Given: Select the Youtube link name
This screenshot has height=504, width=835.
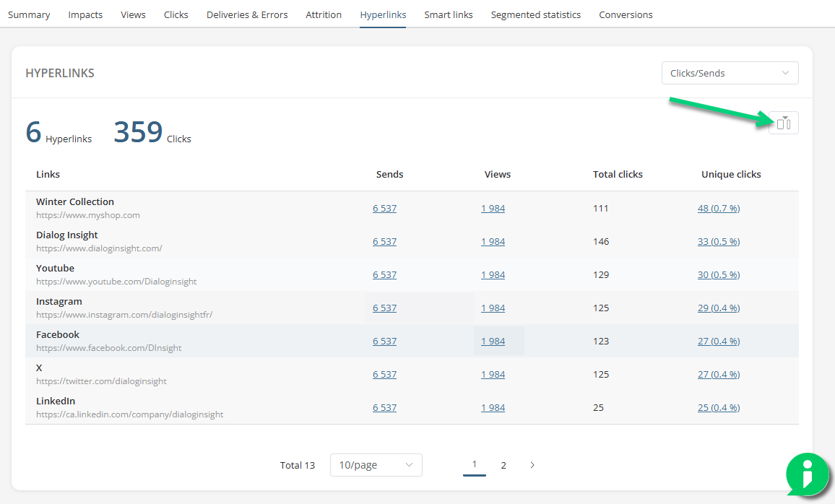Looking at the screenshot, I should [56, 268].
